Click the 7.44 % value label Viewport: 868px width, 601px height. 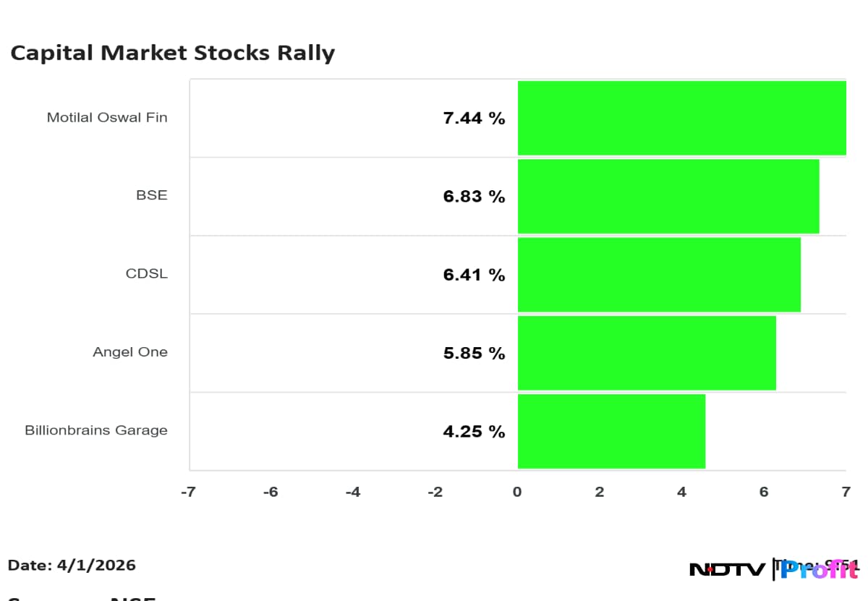tap(474, 119)
